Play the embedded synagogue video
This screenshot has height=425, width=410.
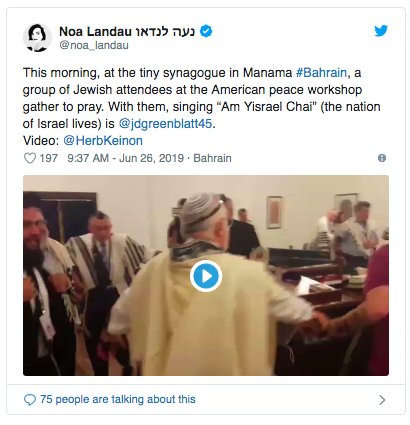(206, 276)
